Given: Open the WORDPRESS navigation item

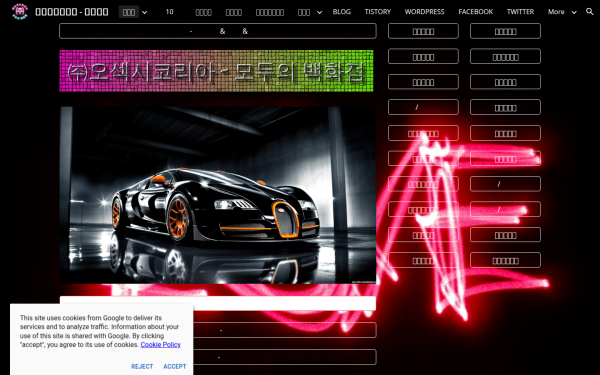Looking at the screenshot, I should coord(424,12).
